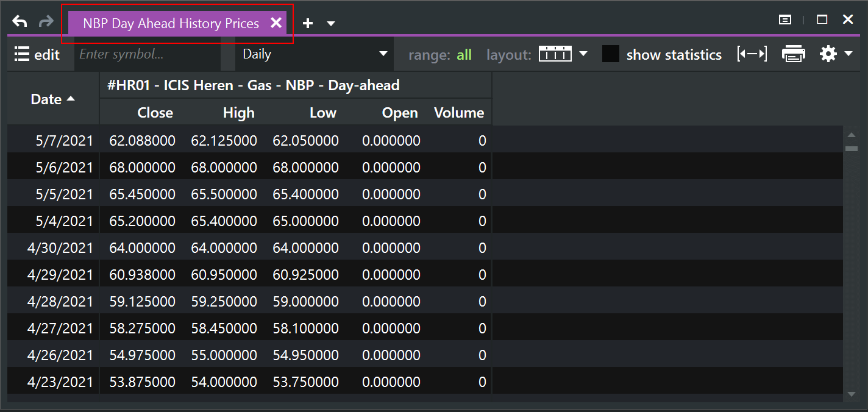Click the back arrow icon
The width and height of the screenshot is (868, 412).
tap(20, 22)
